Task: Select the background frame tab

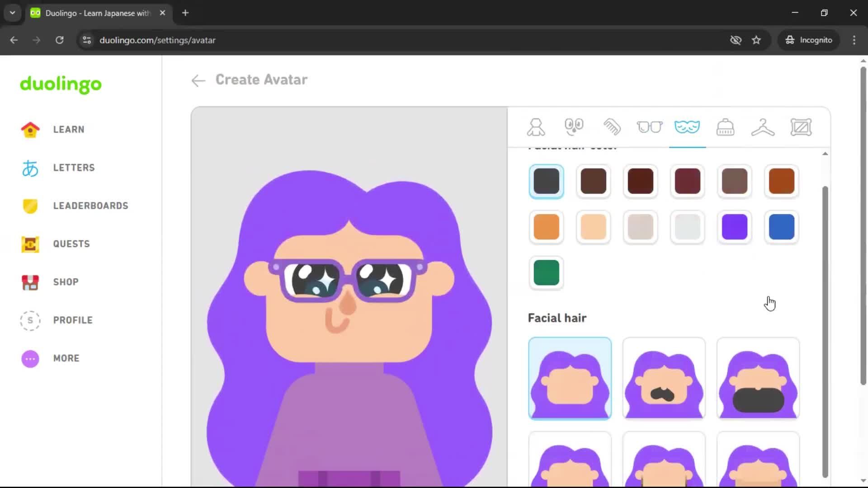Action: 801,127
